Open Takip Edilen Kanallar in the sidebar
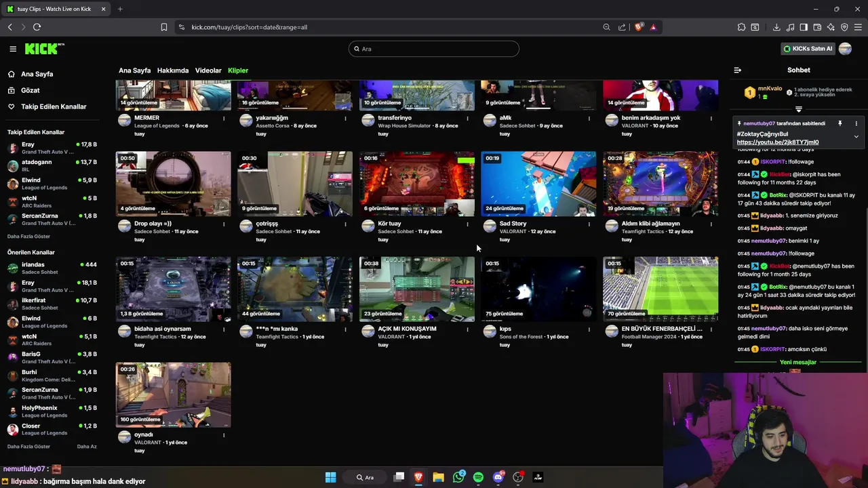Viewport: 868px width, 488px height. [54, 106]
